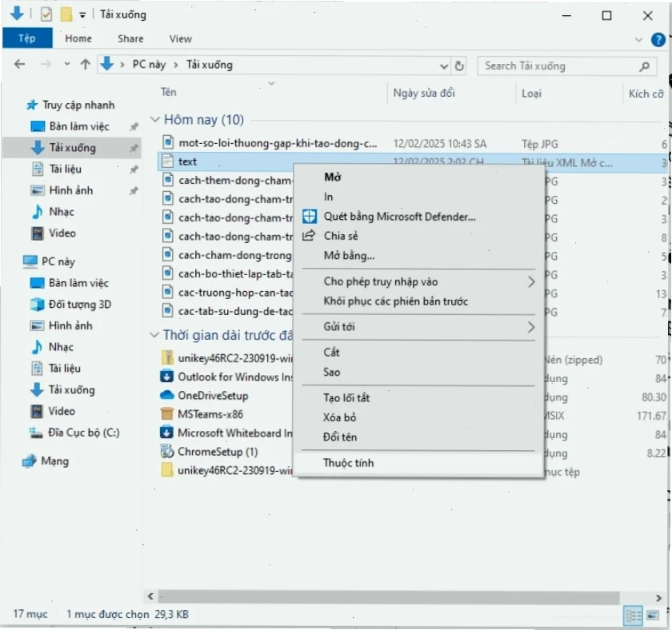Image resolution: width=672 pixels, height=630 pixels.
Task: Expand the Gửi tới submenu
Action: point(531,327)
